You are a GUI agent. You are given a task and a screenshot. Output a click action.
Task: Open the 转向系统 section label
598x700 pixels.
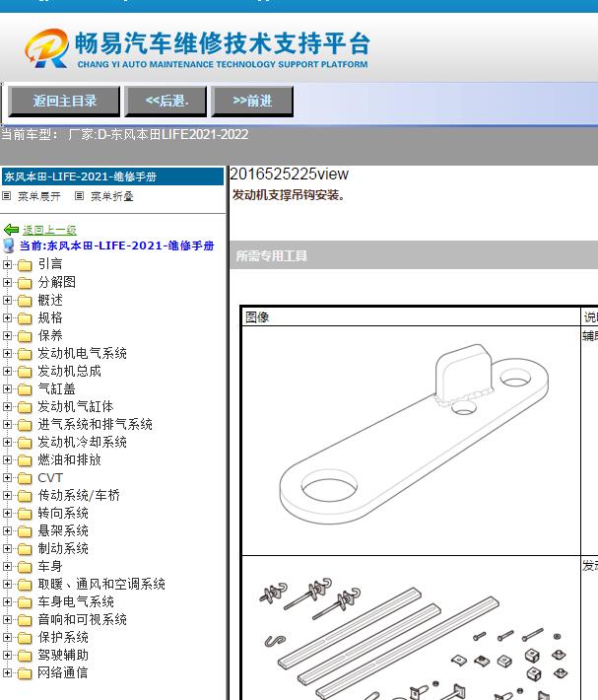pos(63,513)
